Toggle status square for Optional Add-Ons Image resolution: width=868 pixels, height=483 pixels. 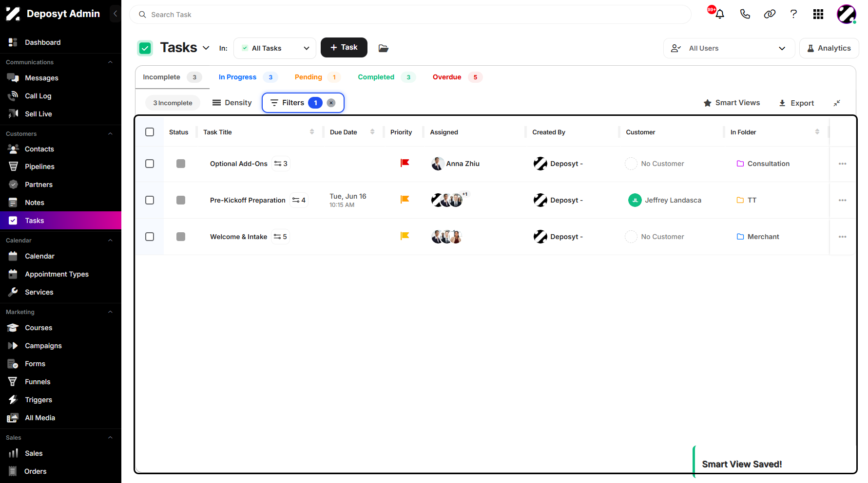(x=181, y=164)
